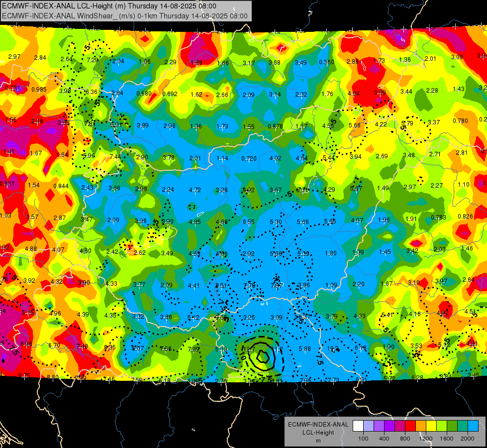Select the orange legend swatch
The width and height of the screenshot is (487, 448).
[x=421, y=426]
